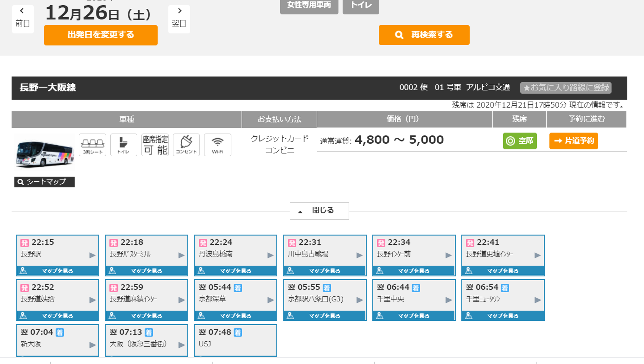Proceed with 片道予約 booking button
Image resolution: width=644 pixels, height=364 pixels.
point(574,141)
